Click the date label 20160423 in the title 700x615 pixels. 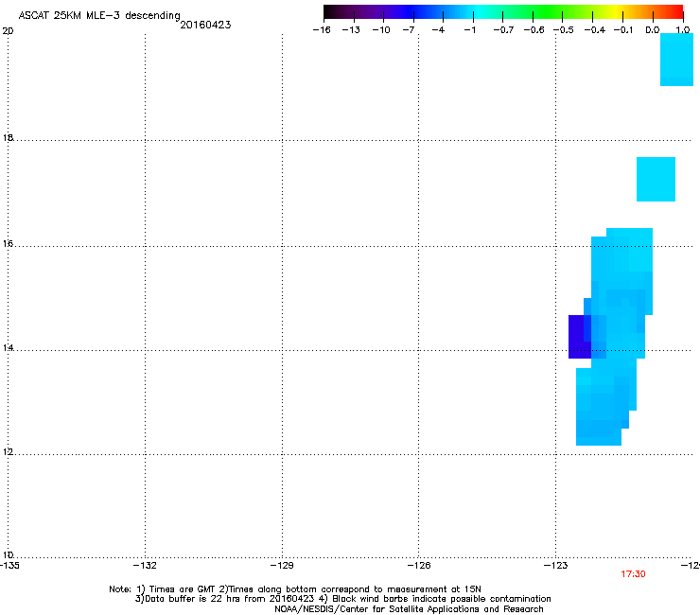[x=205, y=25]
